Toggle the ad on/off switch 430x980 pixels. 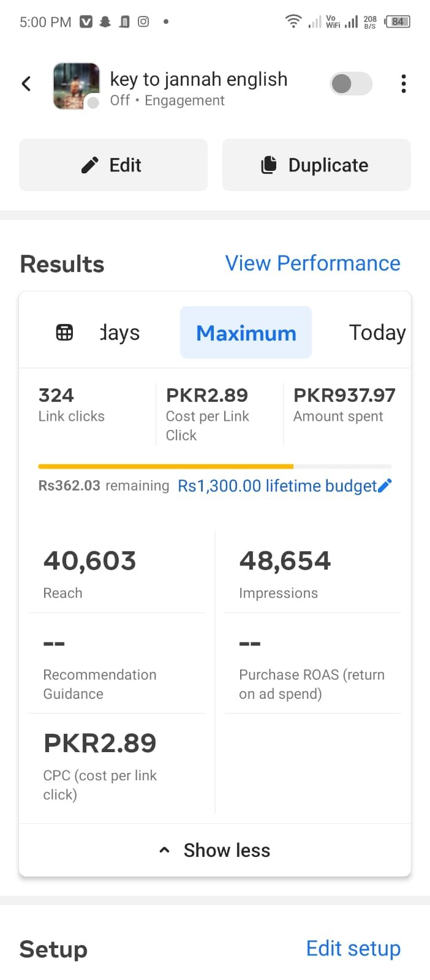(351, 84)
